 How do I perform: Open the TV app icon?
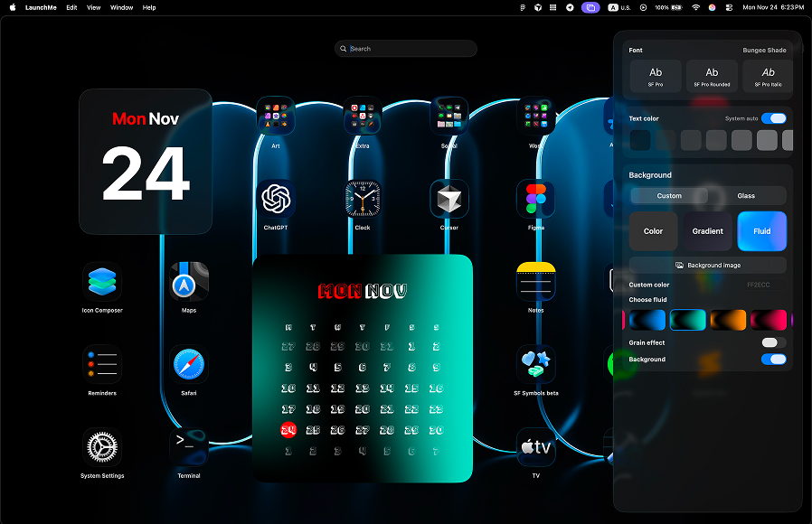point(535,446)
